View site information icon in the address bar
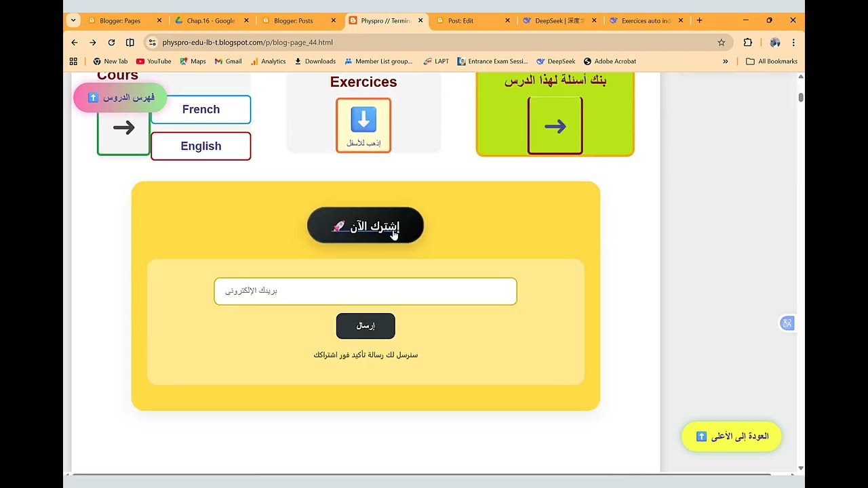This screenshot has width=868, height=488. click(152, 42)
